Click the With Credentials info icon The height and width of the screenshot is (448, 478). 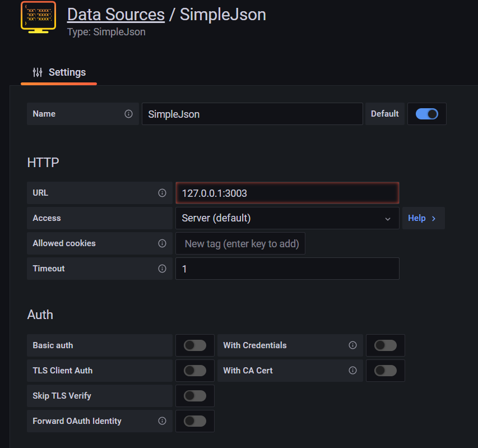(x=352, y=345)
